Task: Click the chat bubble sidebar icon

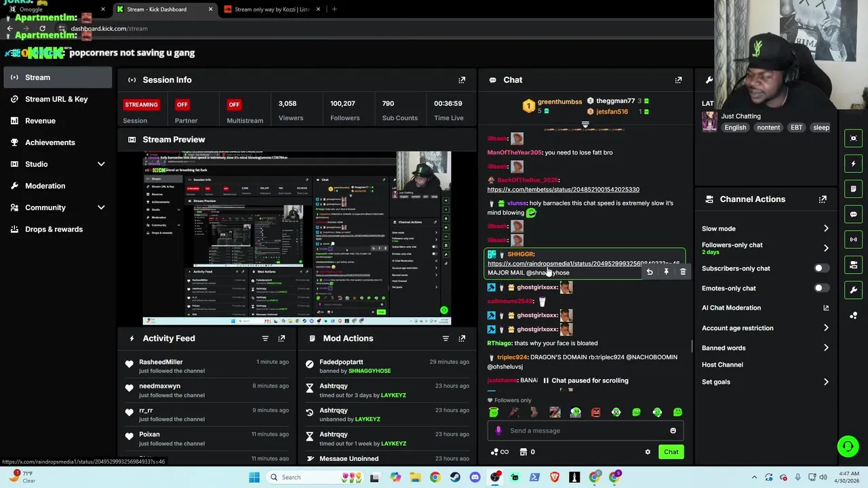Action: pos(853,214)
